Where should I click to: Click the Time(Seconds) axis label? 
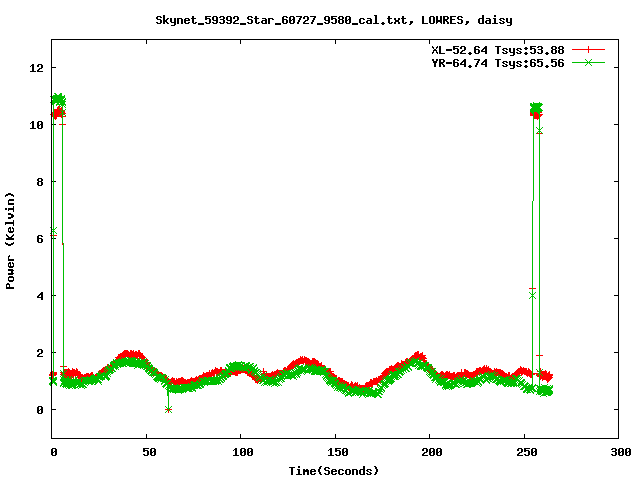point(333,471)
